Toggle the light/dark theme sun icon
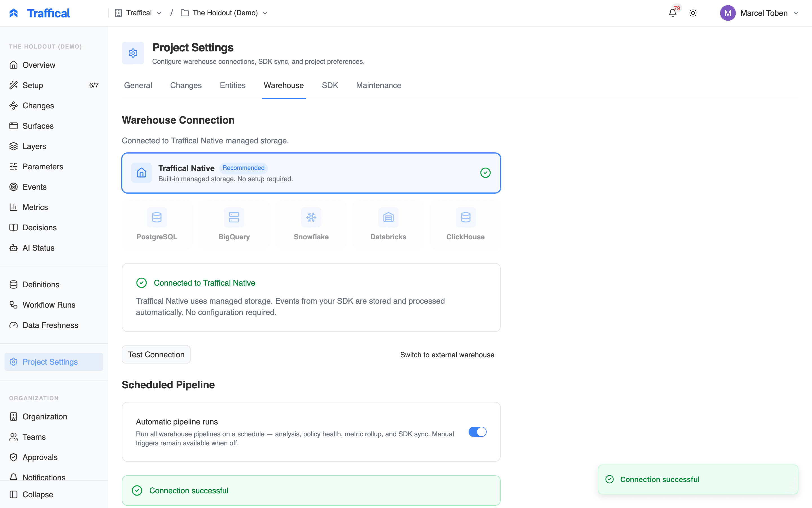Image resolution: width=812 pixels, height=508 pixels. coord(693,13)
